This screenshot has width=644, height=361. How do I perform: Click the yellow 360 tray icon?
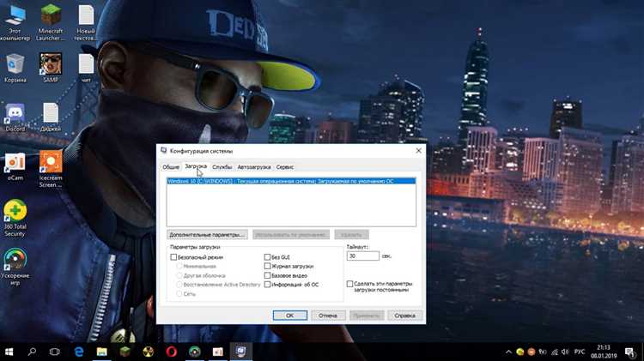(x=520, y=352)
